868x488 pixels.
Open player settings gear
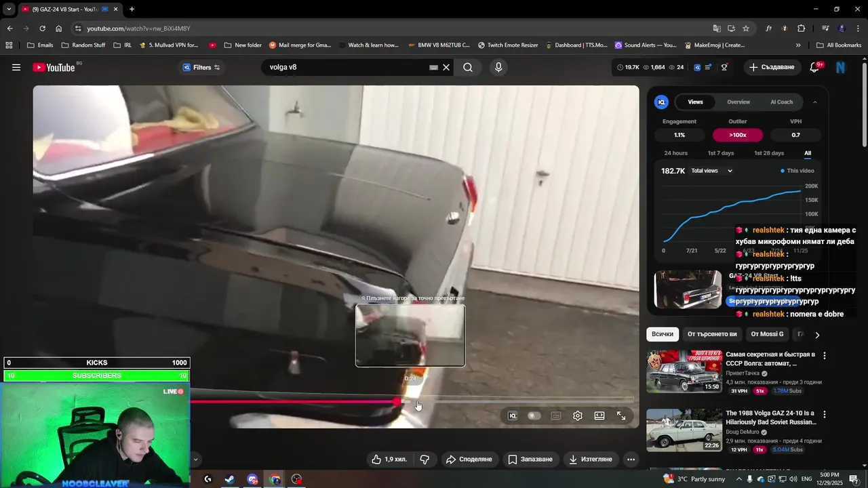tap(578, 415)
